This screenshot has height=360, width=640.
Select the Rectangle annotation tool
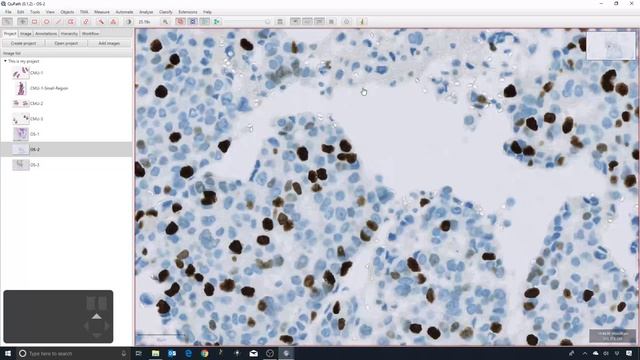[35, 21]
